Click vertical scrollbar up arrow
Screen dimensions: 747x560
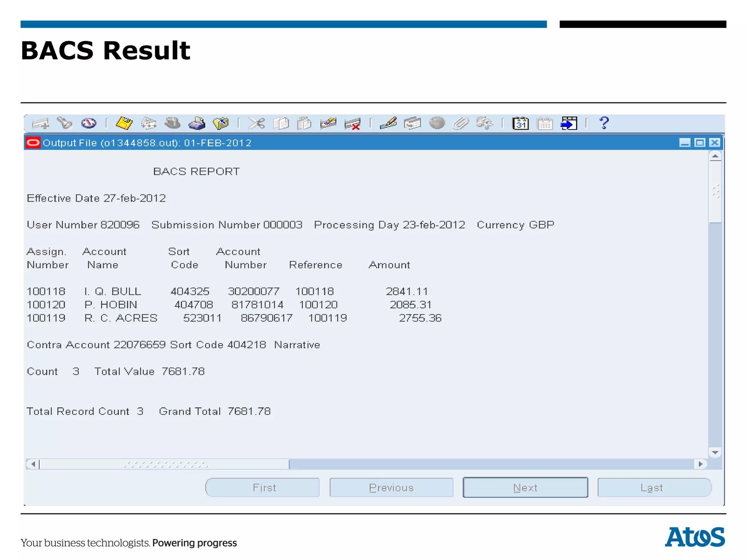715,156
